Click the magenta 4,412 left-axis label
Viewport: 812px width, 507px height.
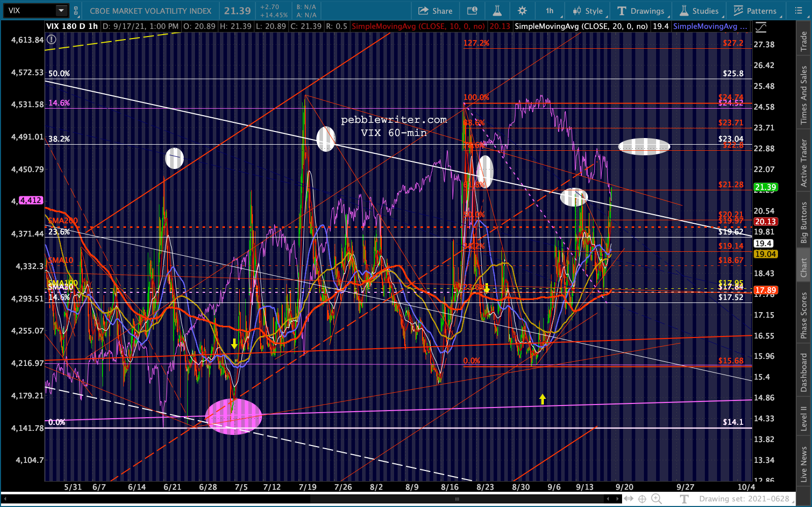click(x=31, y=200)
